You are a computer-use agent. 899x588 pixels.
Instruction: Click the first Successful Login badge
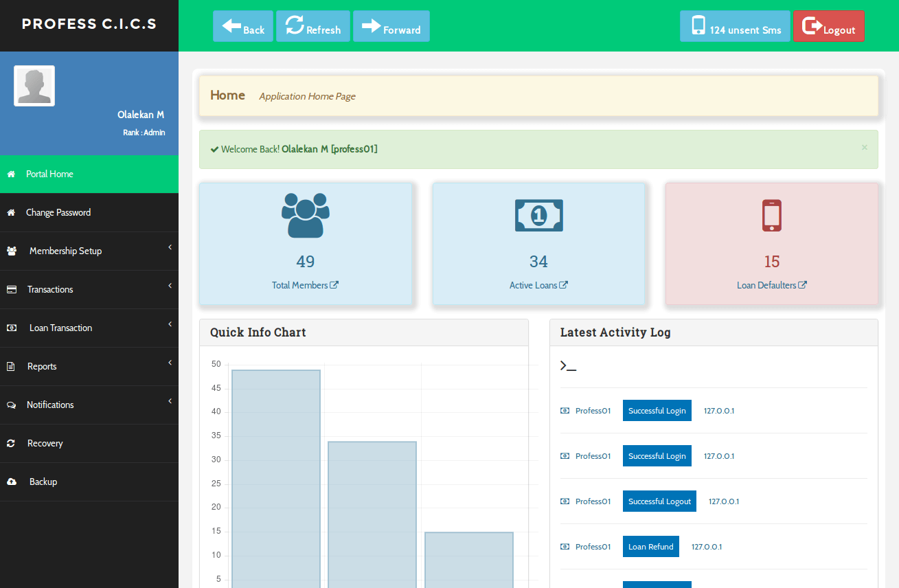point(657,411)
